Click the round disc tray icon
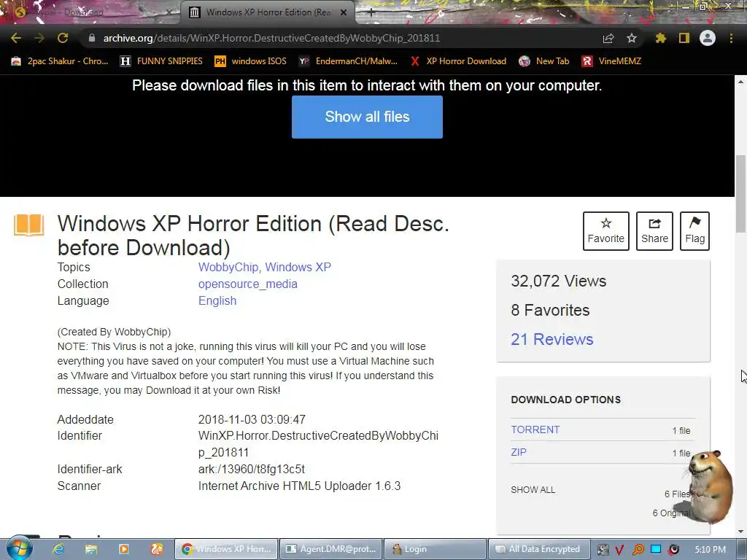 click(x=673, y=550)
